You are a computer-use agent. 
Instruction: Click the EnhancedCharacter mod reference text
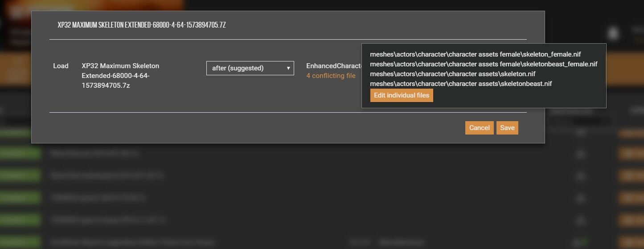[333, 66]
